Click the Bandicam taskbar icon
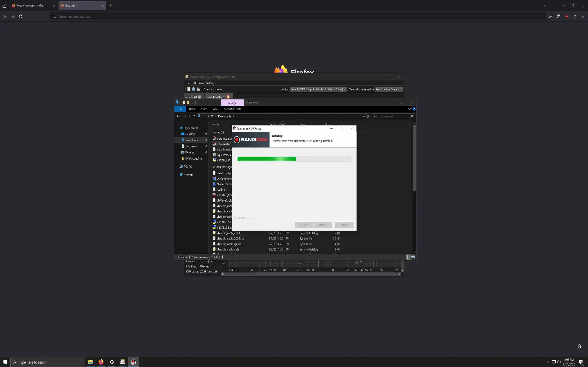 coord(133,362)
